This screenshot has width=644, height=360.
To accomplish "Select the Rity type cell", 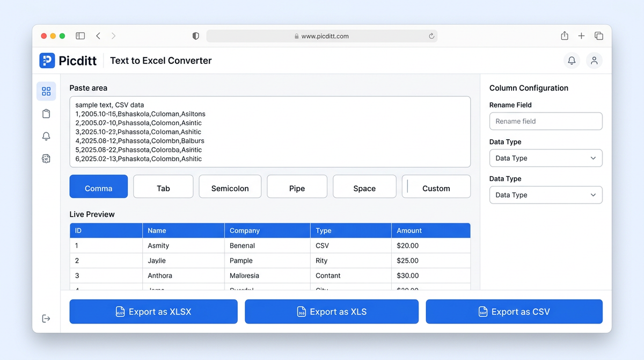I will point(351,261).
